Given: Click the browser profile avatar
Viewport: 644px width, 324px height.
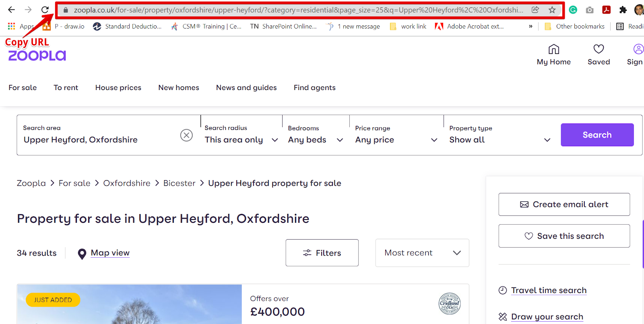Looking at the screenshot, I should click(639, 10).
